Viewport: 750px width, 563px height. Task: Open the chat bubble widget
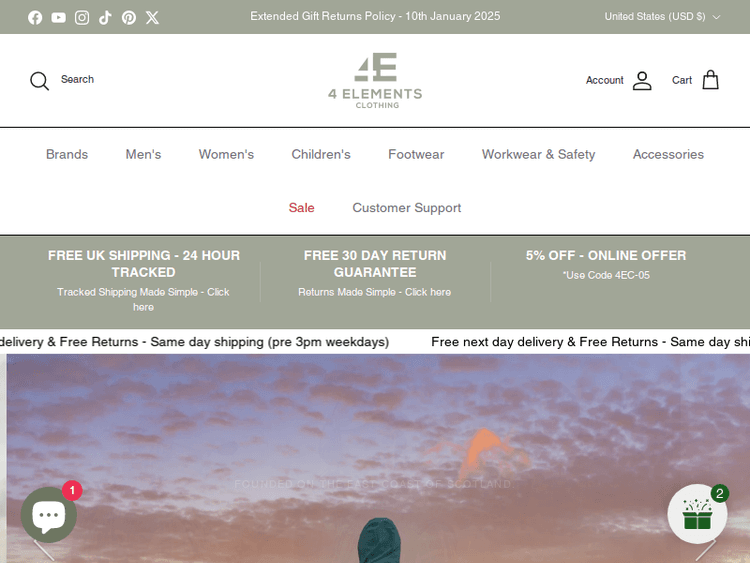49,515
